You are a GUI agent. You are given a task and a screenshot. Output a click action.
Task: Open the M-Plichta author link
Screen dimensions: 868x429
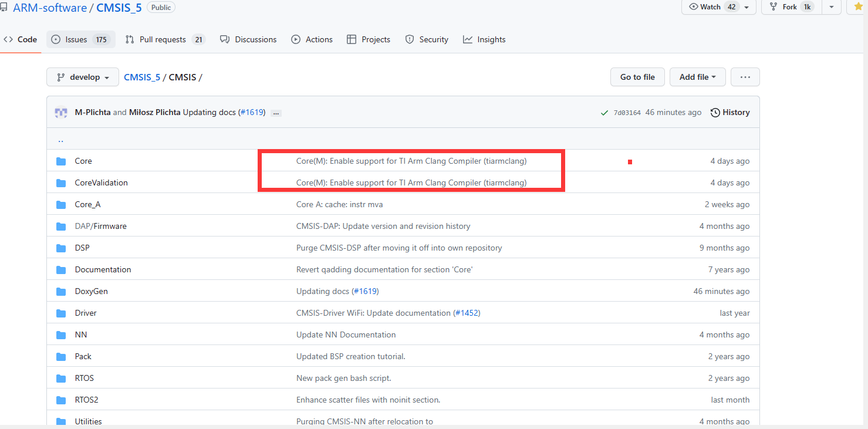93,113
